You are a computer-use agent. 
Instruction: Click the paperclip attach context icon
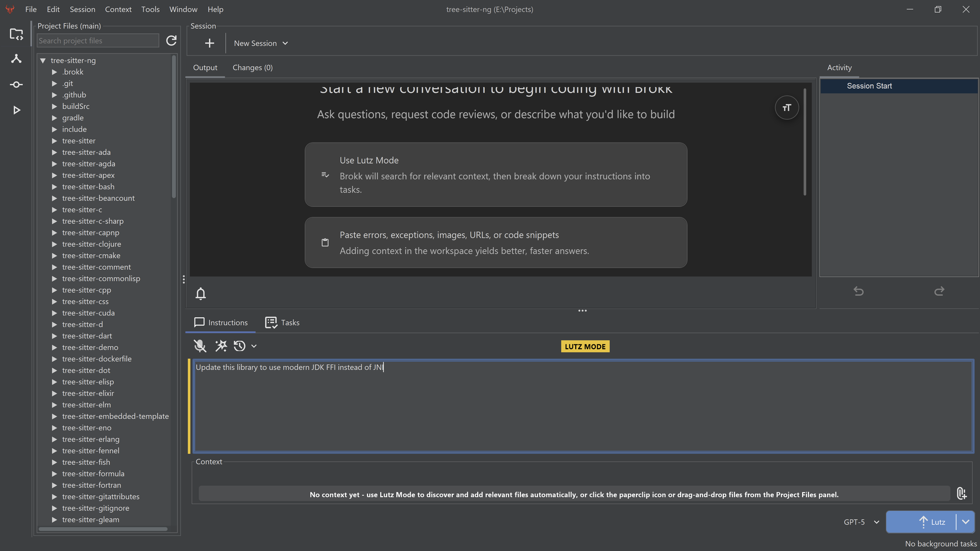(961, 493)
